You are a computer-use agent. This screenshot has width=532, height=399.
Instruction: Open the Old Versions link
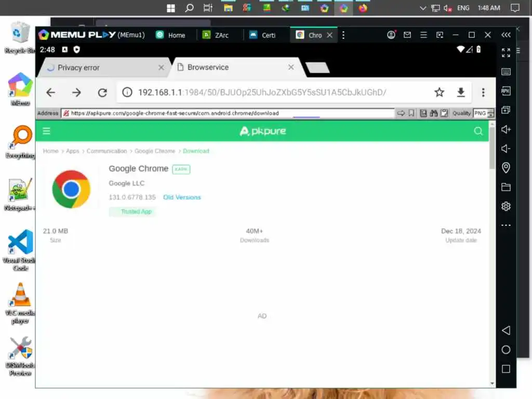tap(182, 197)
